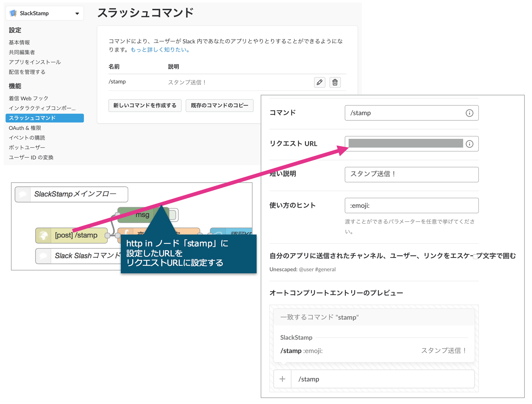
Task: Click the output port of [post] /stamp node
Action: (107, 235)
